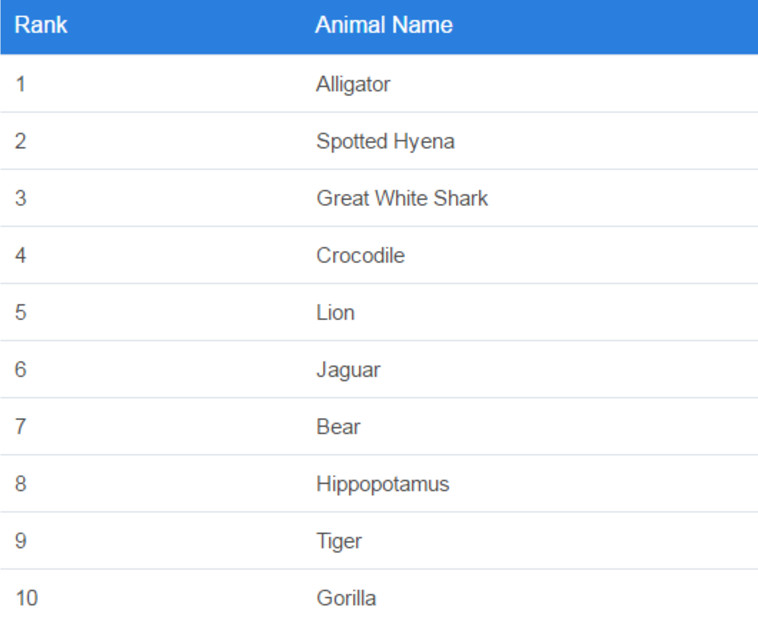Select the Gorilla cell

click(346, 598)
